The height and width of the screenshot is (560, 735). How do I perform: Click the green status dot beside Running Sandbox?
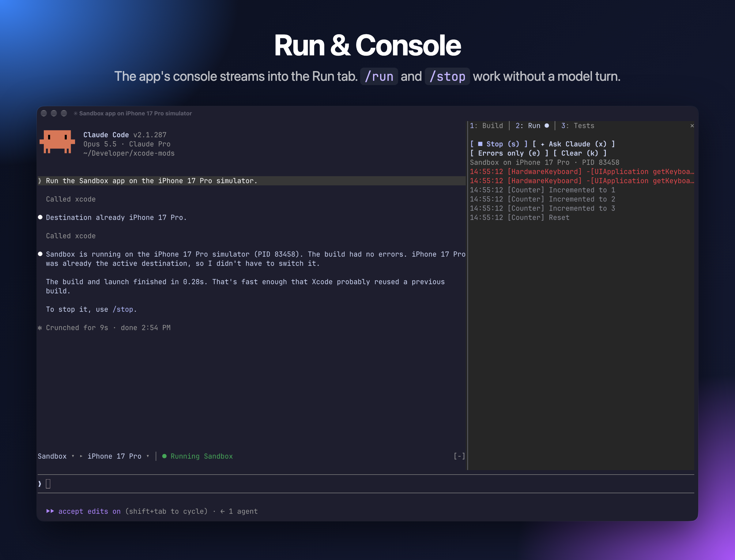coord(164,456)
